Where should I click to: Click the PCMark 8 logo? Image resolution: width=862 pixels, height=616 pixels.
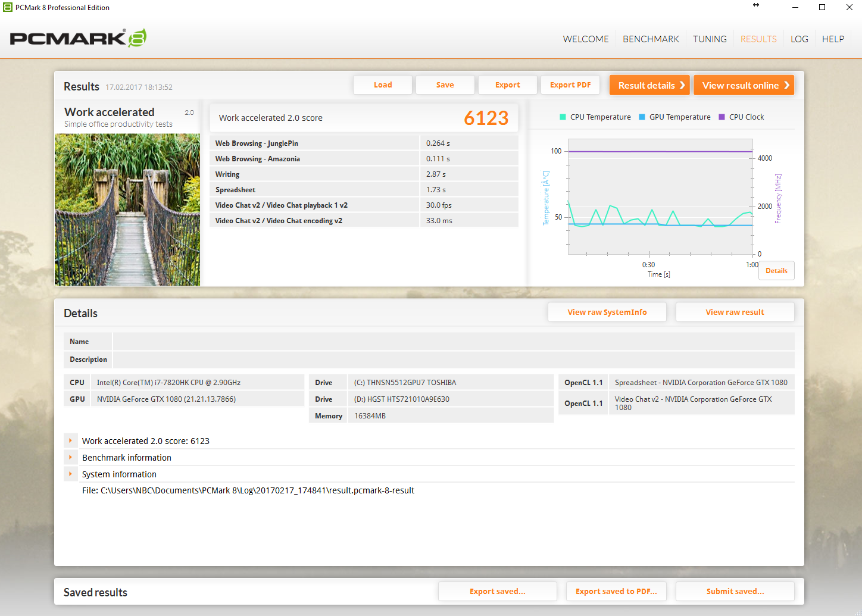[x=78, y=38]
